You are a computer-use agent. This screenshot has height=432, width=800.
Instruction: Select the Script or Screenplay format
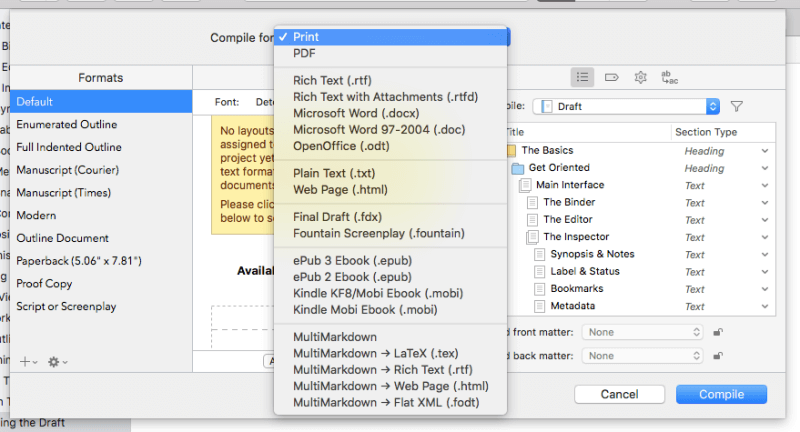(x=101, y=307)
